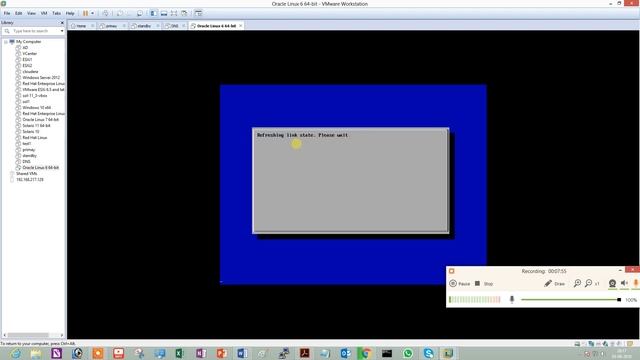Click the grey microphone icon beside slider
The height and width of the screenshot is (360, 640).
pyautogui.click(x=511, y=299)
